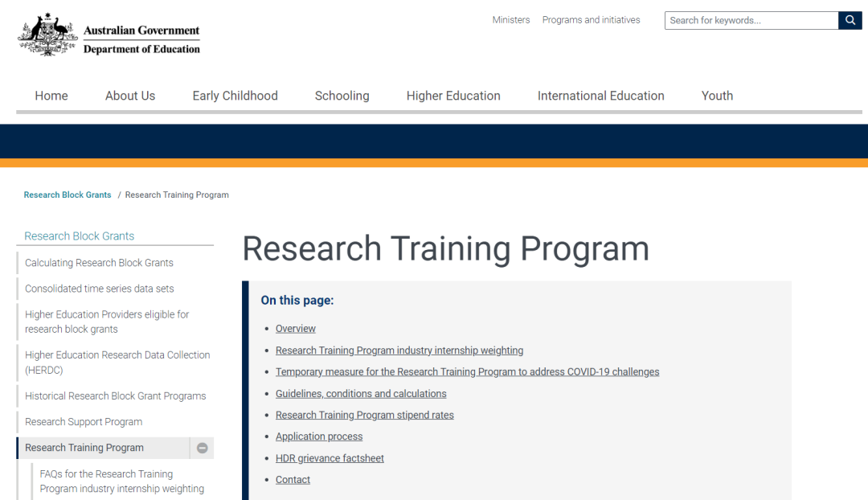
Task: Select Research Support Program in sidebar
Action: tap(84, 422)
